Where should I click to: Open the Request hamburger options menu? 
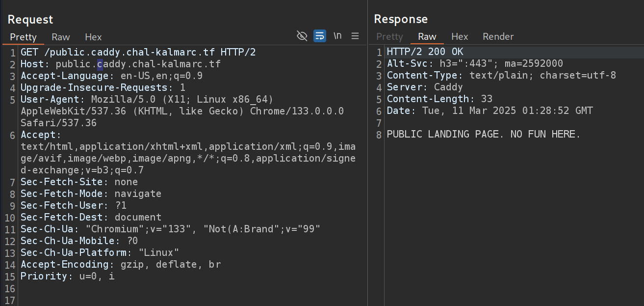tap(356, 36)
